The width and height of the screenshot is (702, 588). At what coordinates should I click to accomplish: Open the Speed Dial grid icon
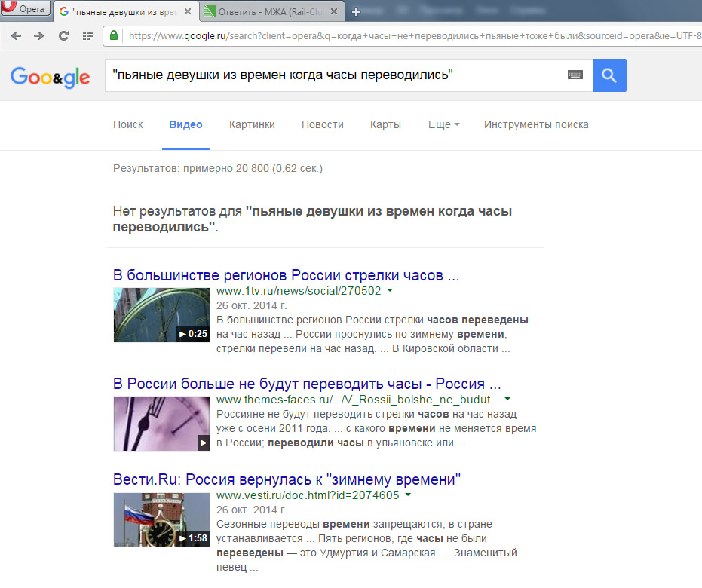click(x=87, y=35)
